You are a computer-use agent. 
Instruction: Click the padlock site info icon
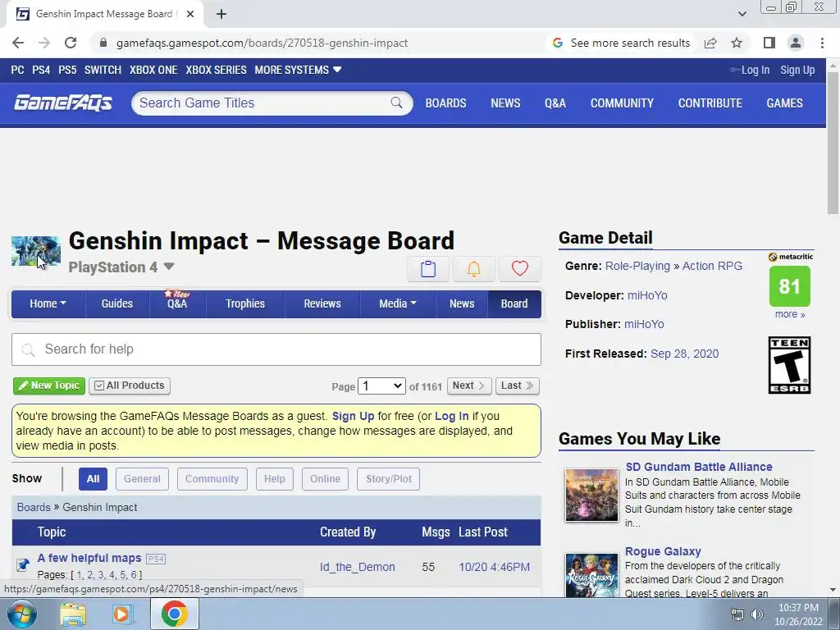click(103, 43)
